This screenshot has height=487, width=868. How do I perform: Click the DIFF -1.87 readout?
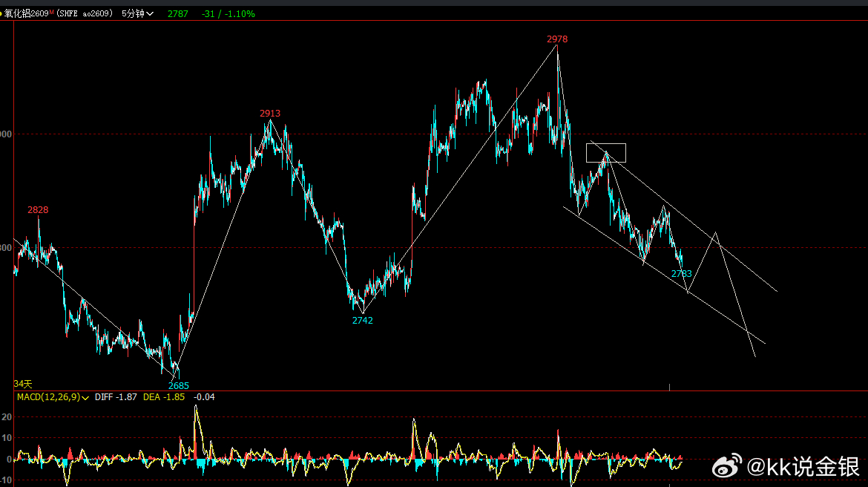pos(116,397)
